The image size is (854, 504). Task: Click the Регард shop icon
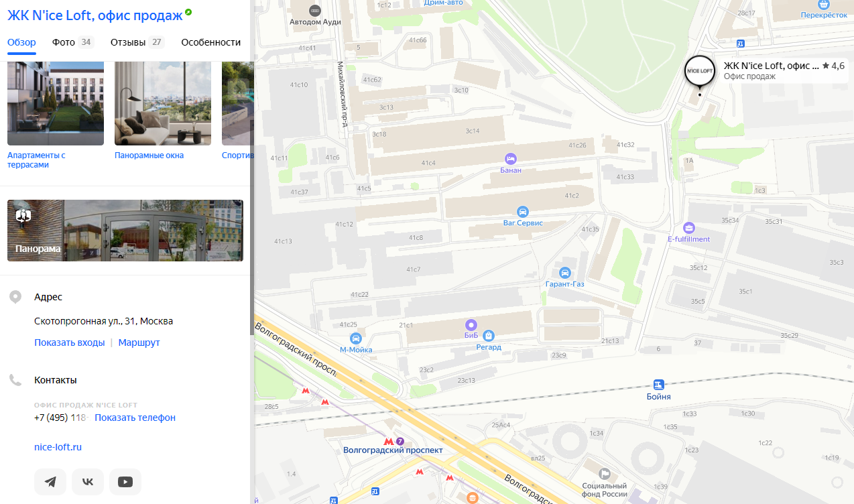point(489,336)
